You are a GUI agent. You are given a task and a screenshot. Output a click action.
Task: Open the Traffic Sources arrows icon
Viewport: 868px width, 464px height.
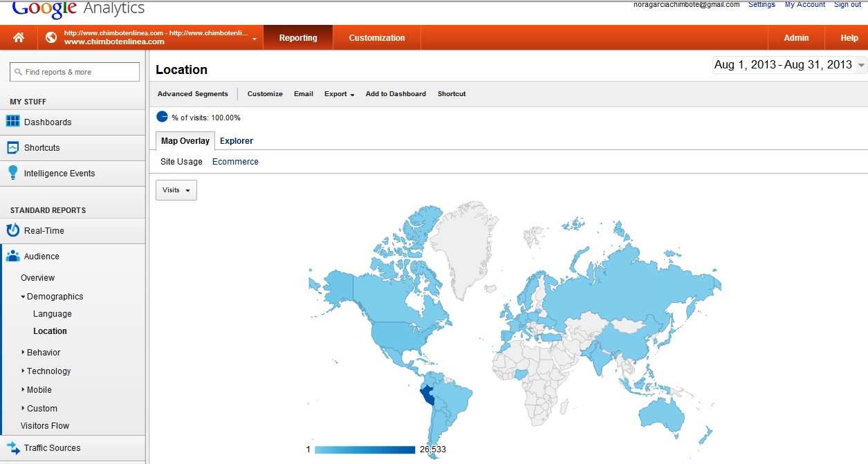(x=12, y=447)
